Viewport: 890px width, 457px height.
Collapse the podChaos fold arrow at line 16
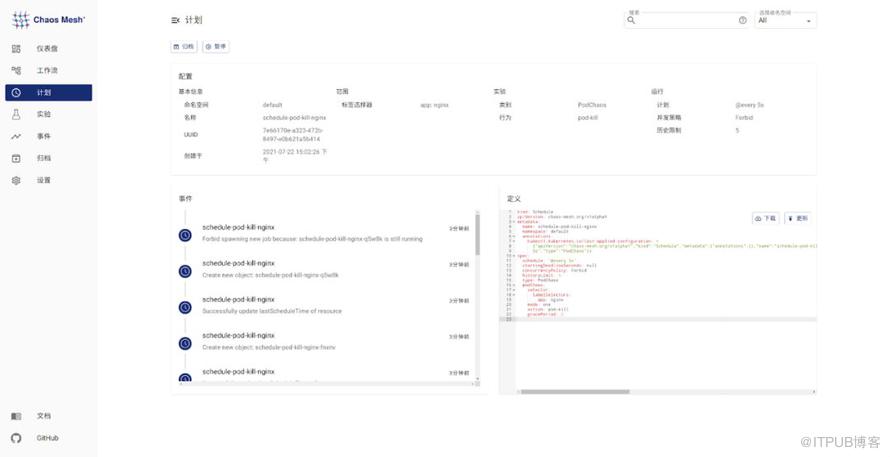tap(513, 285)
